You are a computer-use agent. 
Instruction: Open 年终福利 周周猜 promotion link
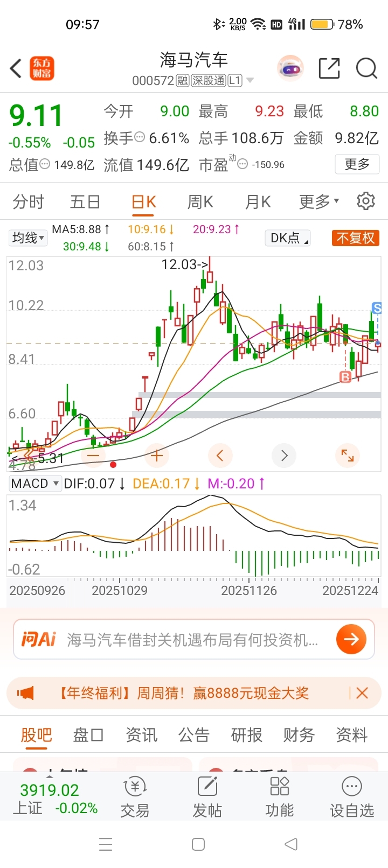(183, 693)
